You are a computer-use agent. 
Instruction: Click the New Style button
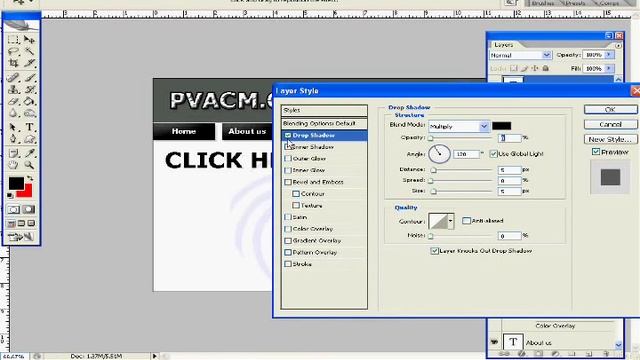610,139
